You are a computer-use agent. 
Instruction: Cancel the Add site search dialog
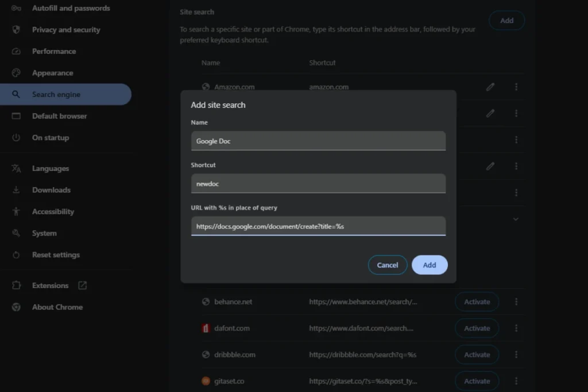tap(388, 265)
